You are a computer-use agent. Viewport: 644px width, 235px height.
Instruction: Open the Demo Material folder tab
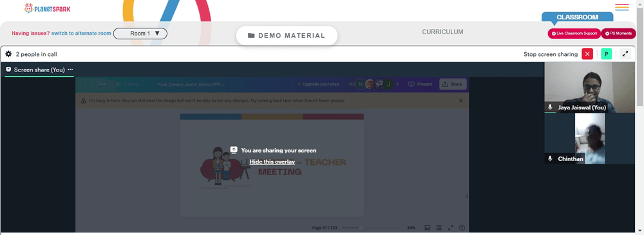point(287,36)
